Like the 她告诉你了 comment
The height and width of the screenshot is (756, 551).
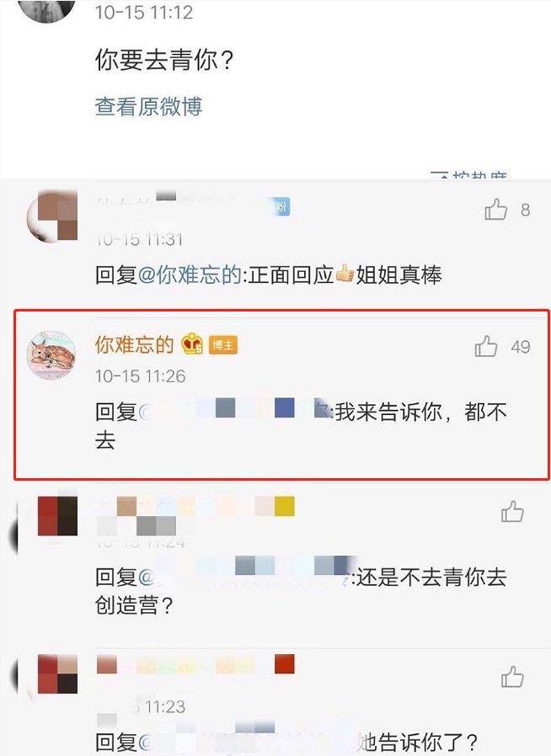pyautogui.click(x=512, y=677)
